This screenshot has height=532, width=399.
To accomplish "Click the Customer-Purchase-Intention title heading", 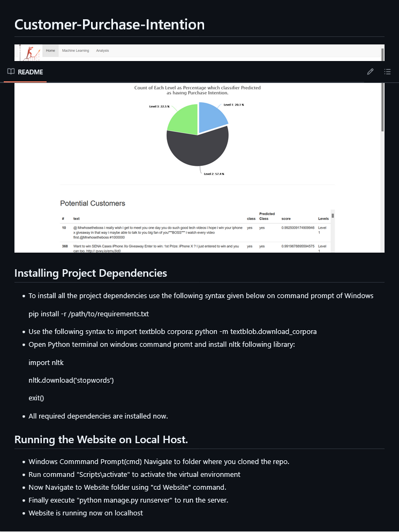I will 109,24.
